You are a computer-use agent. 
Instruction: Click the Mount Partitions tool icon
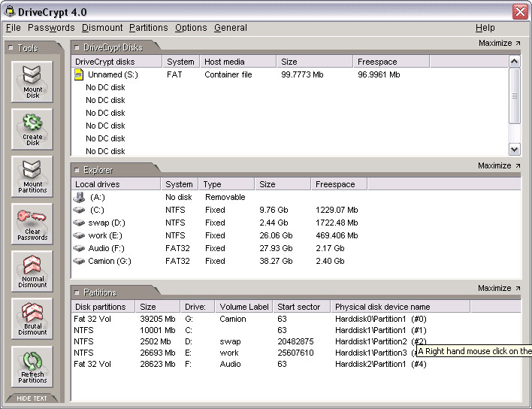32,177
